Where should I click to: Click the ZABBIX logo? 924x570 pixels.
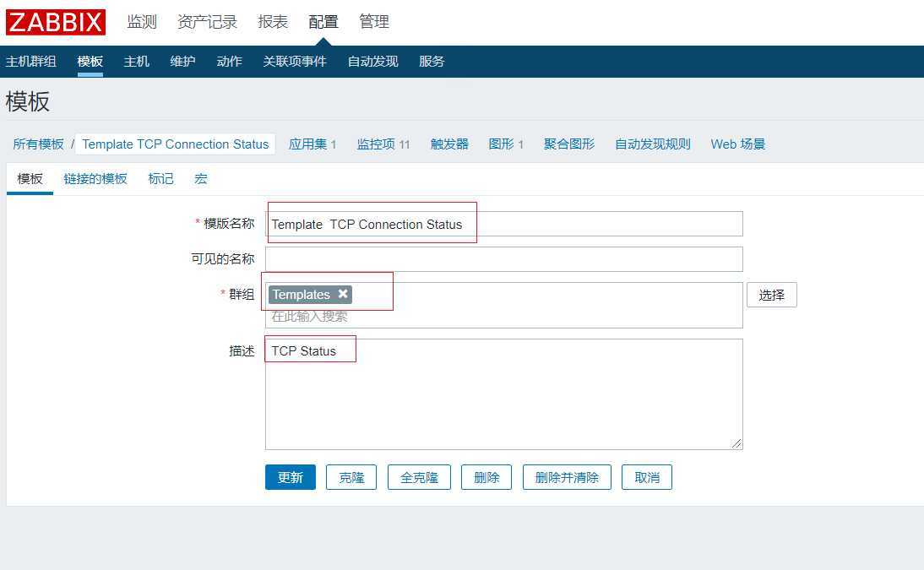point(54,22)
